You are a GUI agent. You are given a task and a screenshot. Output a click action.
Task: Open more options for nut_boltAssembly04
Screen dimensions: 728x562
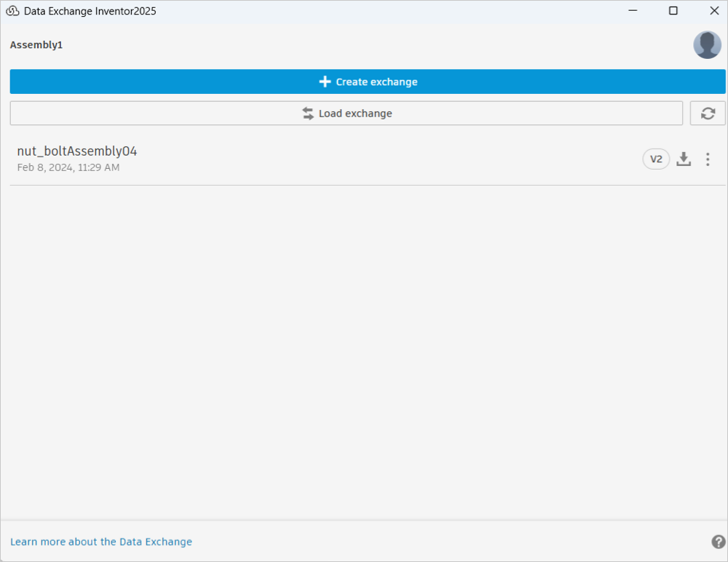[x=708, y=159]
